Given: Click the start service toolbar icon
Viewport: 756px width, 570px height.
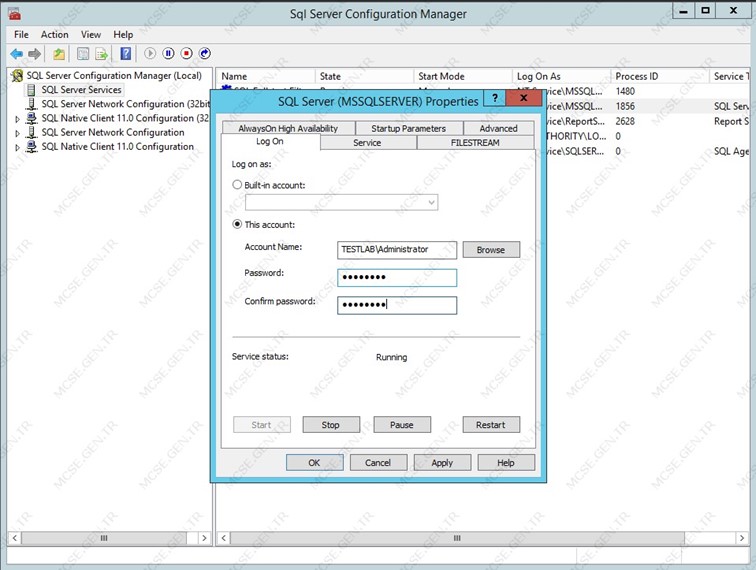Looking at the screenshot, I should pyautogui.click(x=150, y=54).
